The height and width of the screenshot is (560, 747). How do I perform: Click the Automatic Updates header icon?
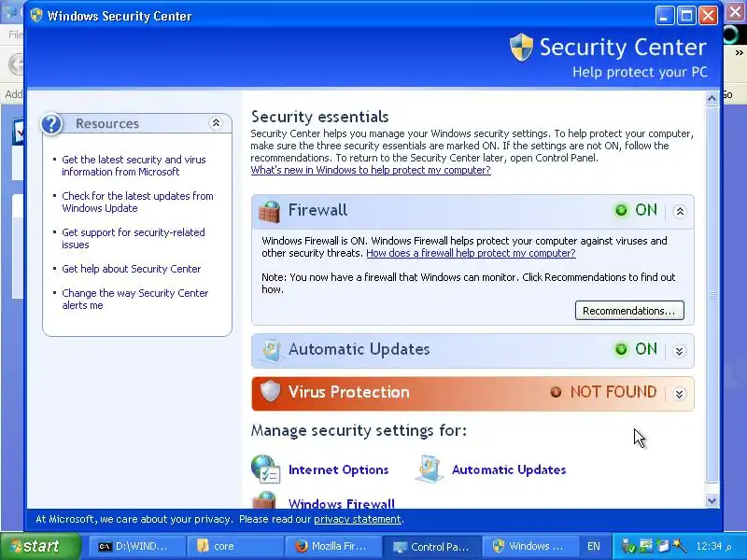click(x=271, y=351)
